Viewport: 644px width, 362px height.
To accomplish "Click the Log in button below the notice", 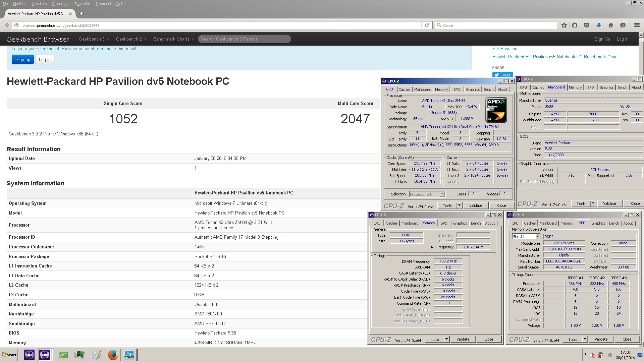I will click(45, 60).
